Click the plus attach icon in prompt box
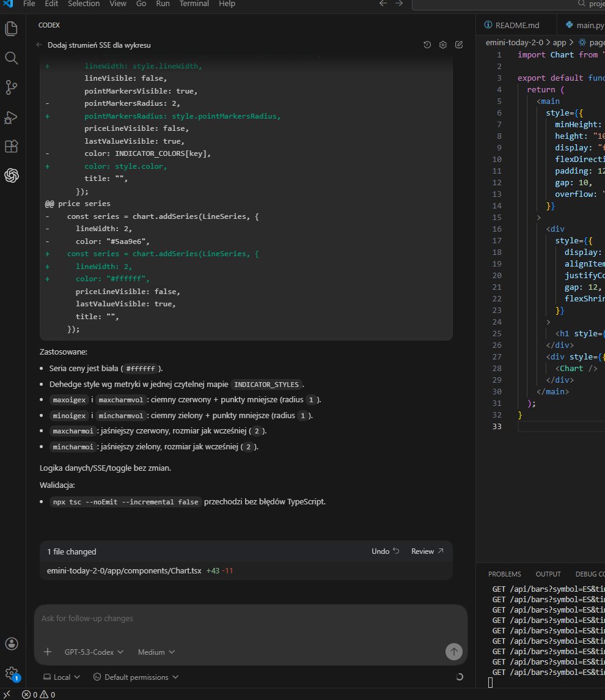This screenshot has width=605, height=700. pos(48,652)
